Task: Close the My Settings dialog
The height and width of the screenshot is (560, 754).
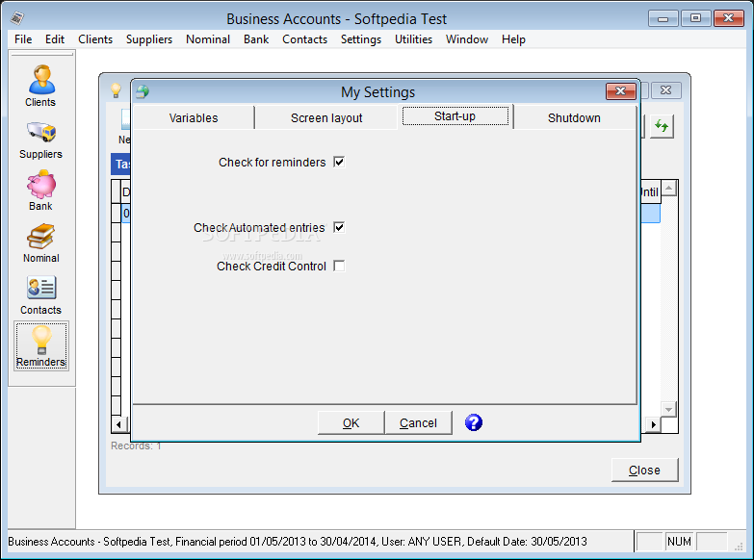Action: click(x=621, y=90)
